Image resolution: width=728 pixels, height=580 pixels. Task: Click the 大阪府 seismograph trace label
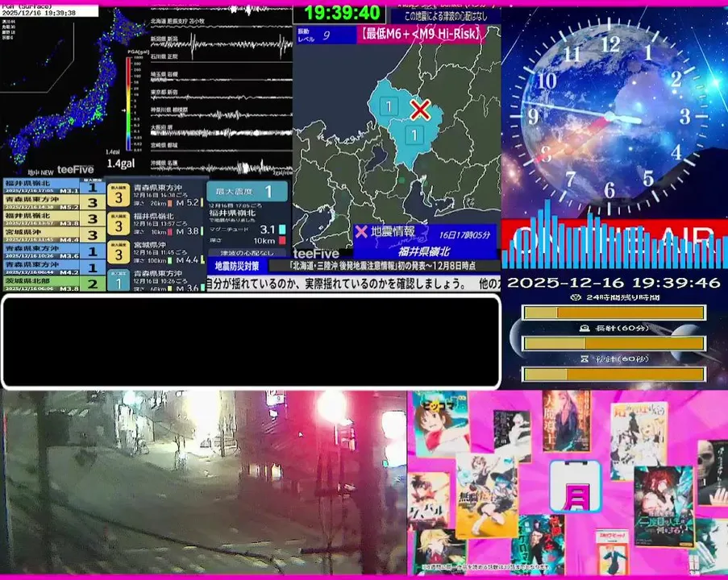pyautogui.click(x=161, y=126)
